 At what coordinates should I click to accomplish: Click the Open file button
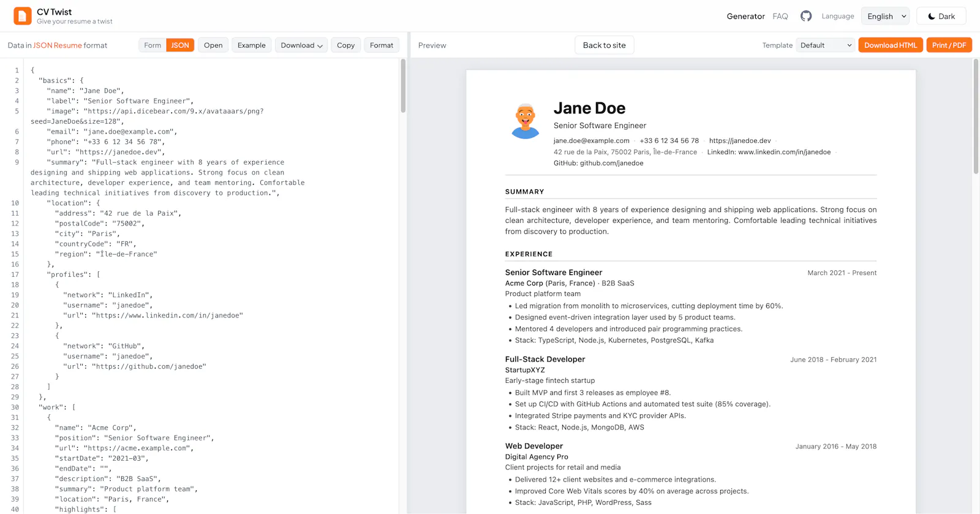click(x=213, y=45)
